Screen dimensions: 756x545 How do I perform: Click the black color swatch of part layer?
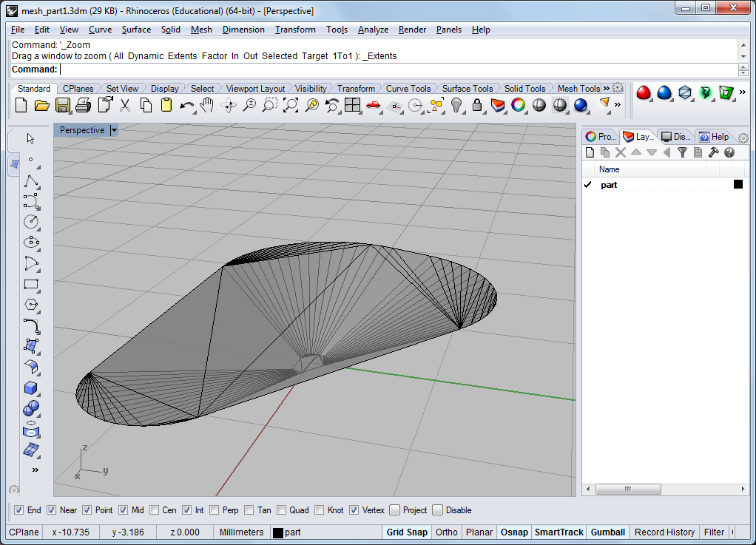tap(738, 184)
